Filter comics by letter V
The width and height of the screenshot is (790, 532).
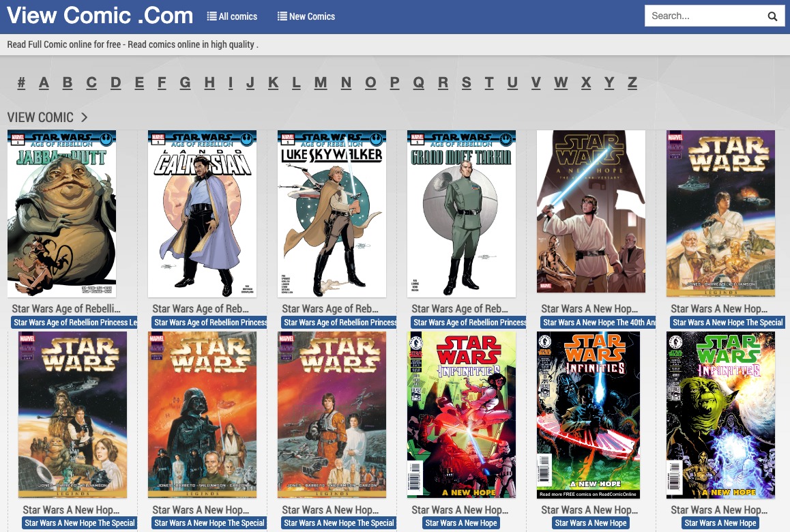pyautogui.click(x=536, y=83)
